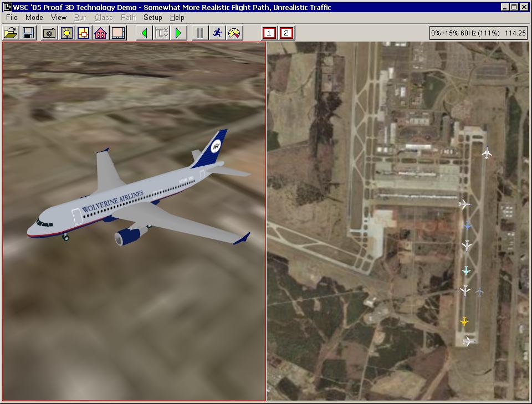Open the Mode menu

34,18
